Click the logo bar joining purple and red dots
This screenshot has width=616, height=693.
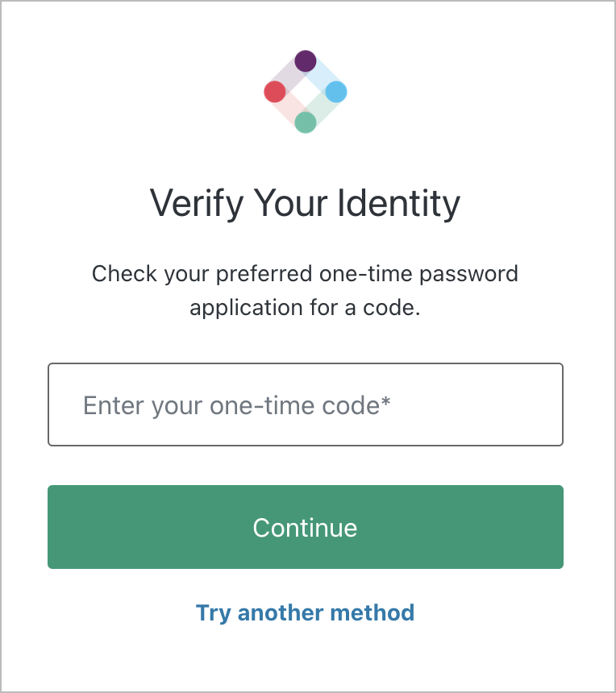(x=289, y=76)
